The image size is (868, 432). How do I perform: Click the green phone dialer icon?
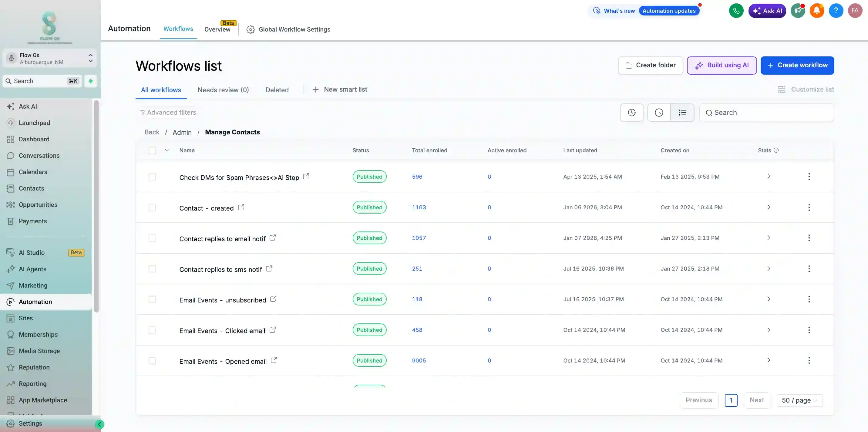tap(736, 11)
